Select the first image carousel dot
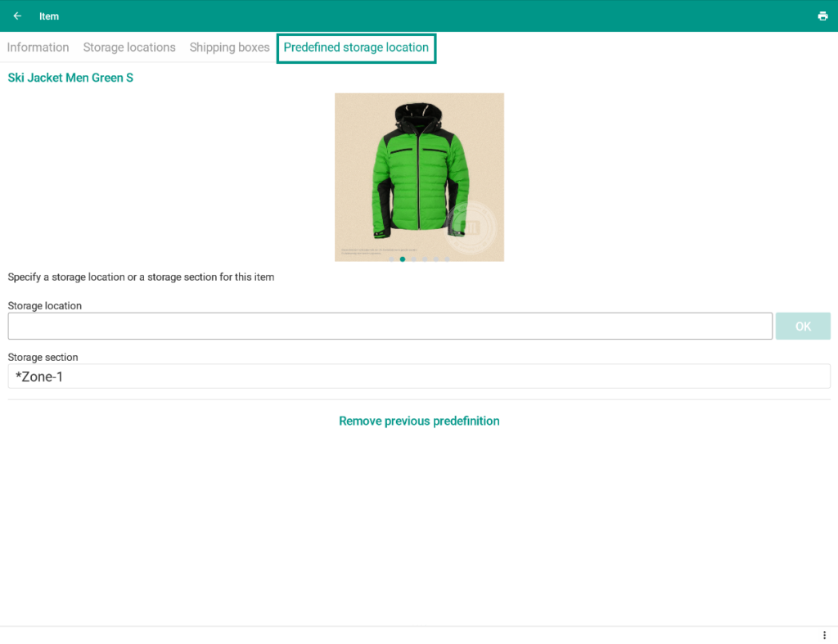 [x=391, y=259]
